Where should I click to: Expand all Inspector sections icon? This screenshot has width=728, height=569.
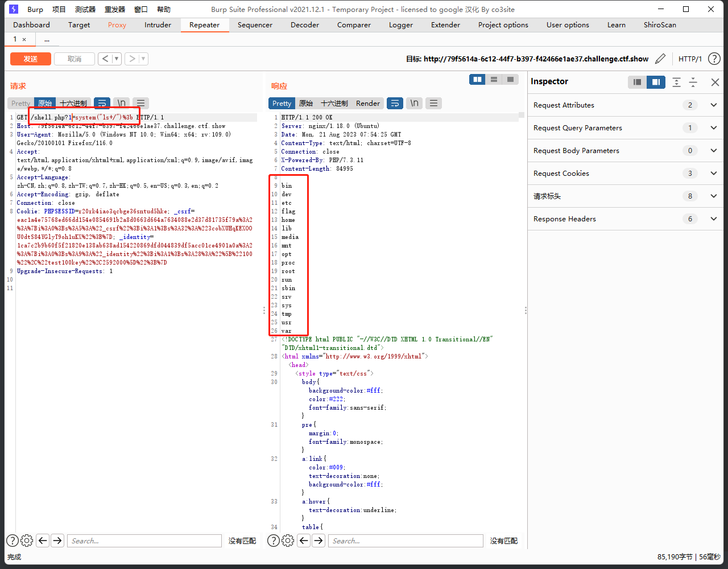(x=676, y=82)
